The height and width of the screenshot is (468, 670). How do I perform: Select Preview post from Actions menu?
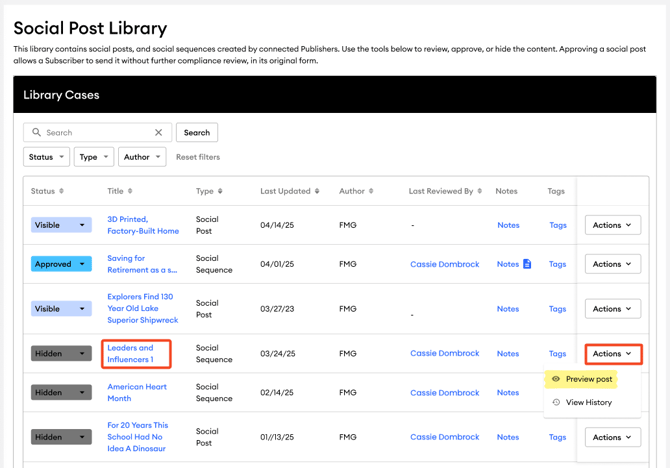pyautogui.click(x=588, y=379)
